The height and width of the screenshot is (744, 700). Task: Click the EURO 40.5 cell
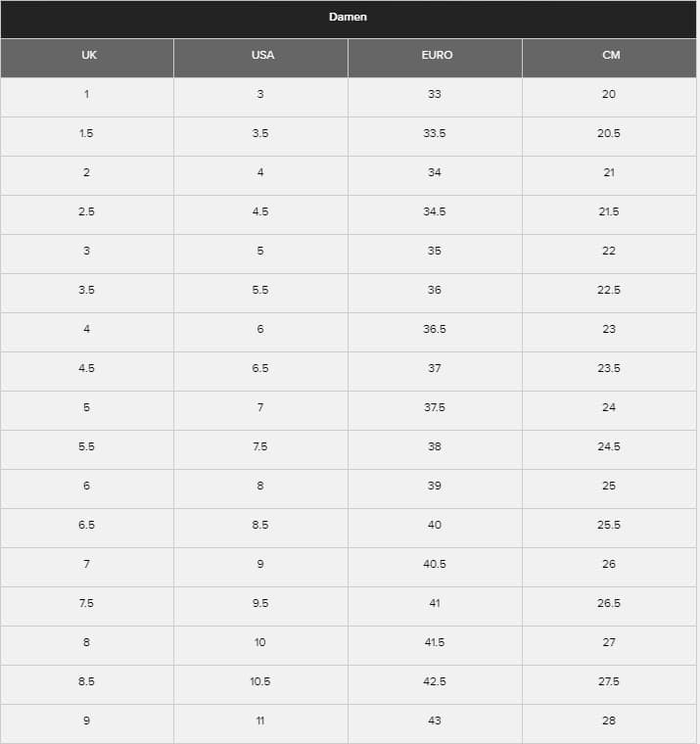[435, 564]
